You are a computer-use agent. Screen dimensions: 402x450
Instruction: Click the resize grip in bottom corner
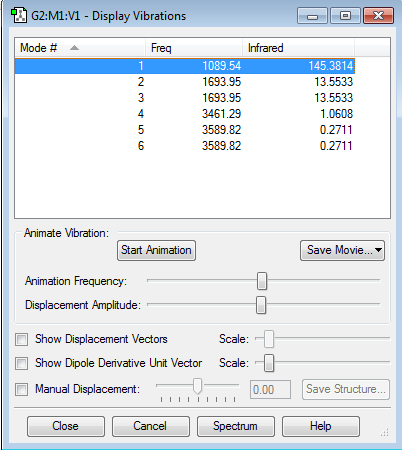385,432
